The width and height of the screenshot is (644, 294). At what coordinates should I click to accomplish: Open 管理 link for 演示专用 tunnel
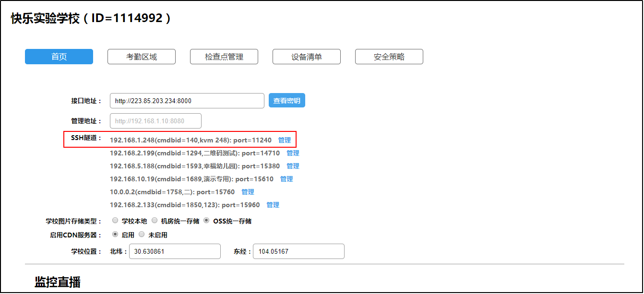[286, 179]
